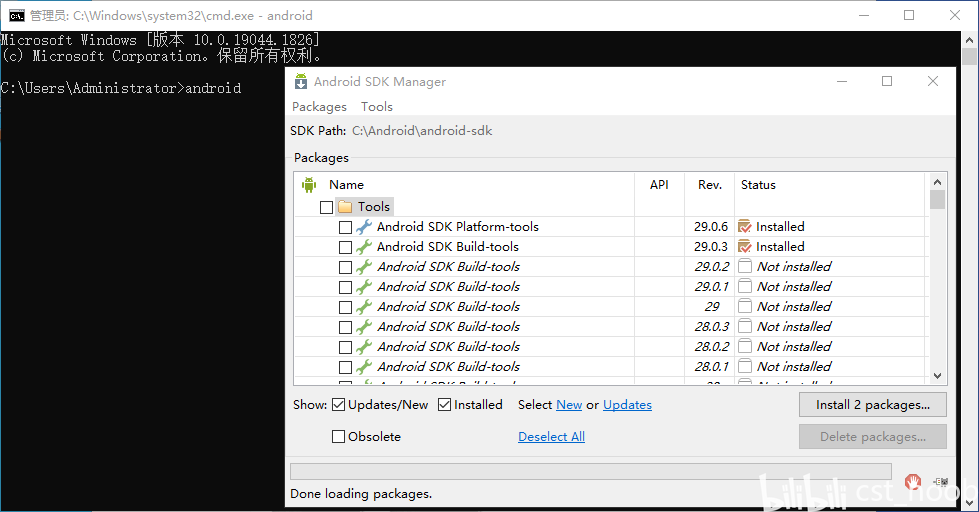Enable the Obsolete filter checkbox

pos(338,436)
